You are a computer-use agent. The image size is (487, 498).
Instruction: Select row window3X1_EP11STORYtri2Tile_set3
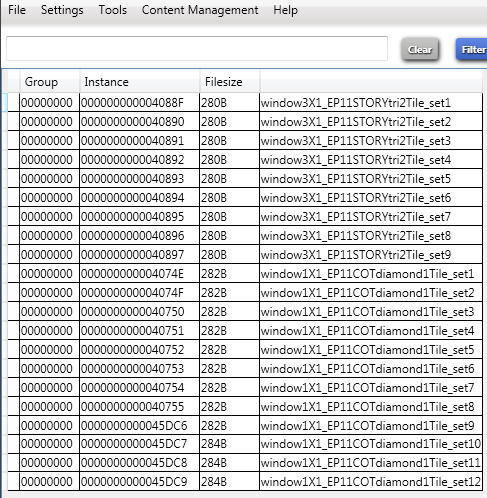[245, 141]
